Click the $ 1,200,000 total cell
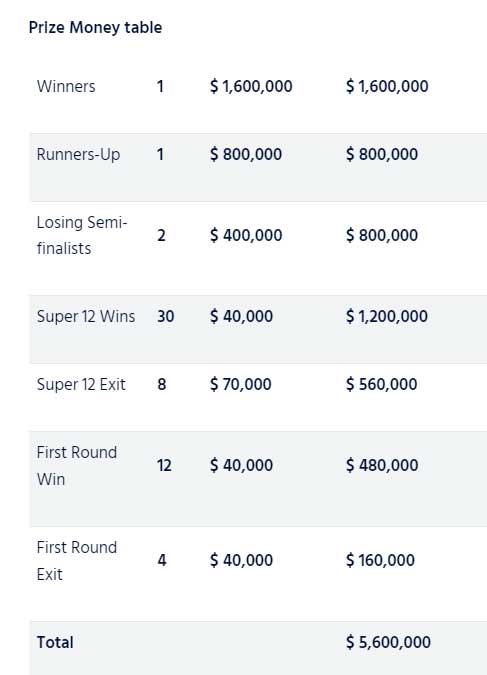This screenshot has width=487, height=675. 387,316
